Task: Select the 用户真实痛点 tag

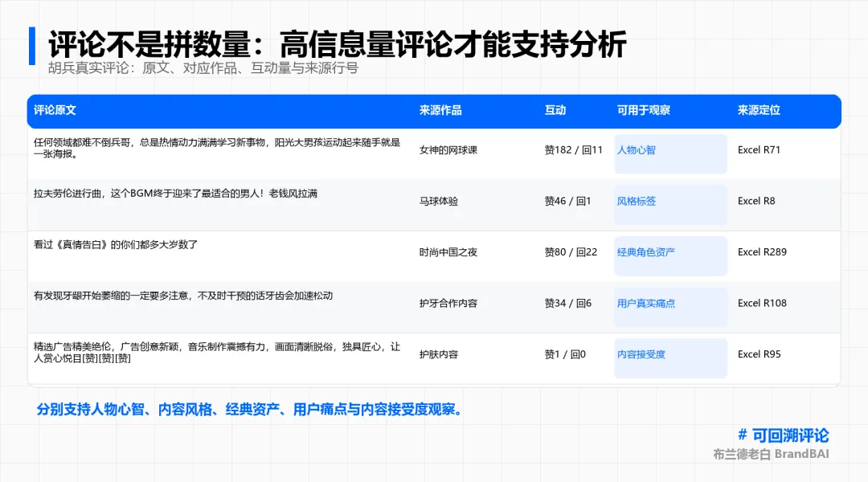Action: (x=670, y=307)
